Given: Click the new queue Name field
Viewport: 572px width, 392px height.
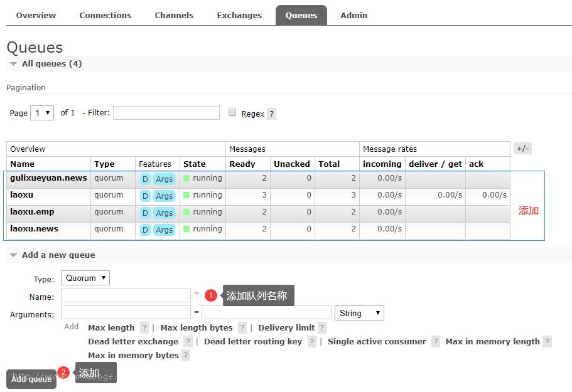Looking at the screenshot, I should pyautogui.click(x=126, y=295).
